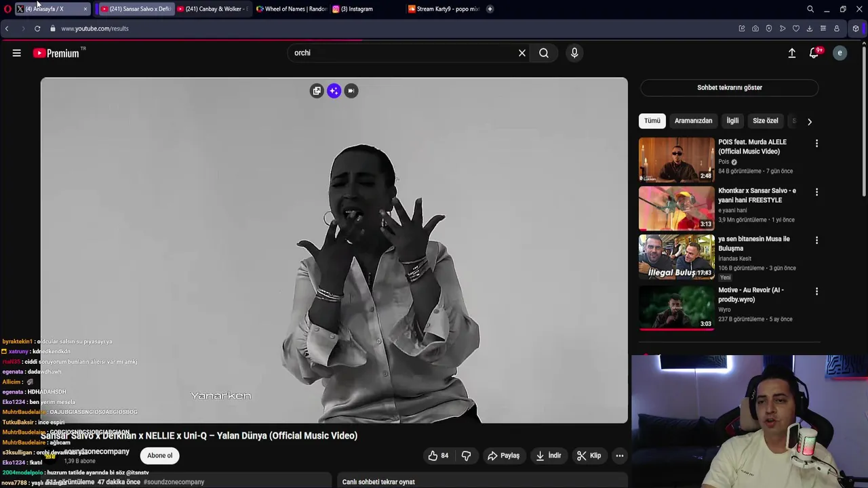Bookmark page with heart icon
This screenshot has width=868, height=488.
[x=795, y=28]
